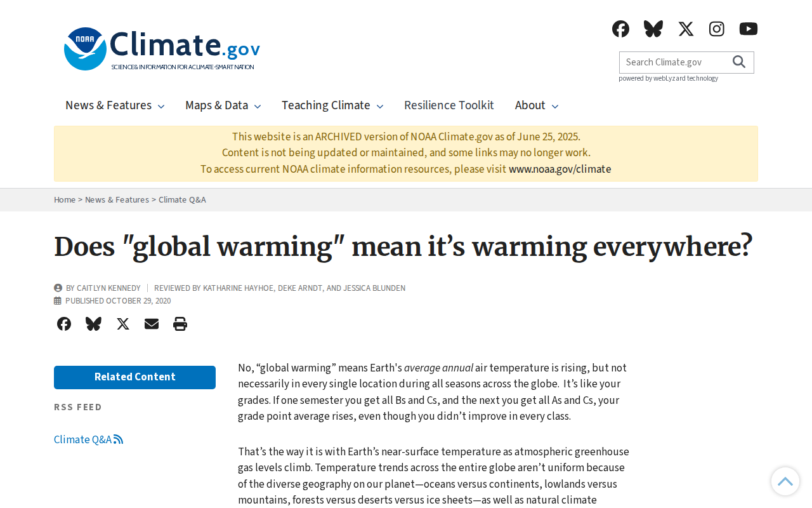Open the Bluesky icon in the header
812x508 pixels.
pyautogui.click(x=653, y=29)
